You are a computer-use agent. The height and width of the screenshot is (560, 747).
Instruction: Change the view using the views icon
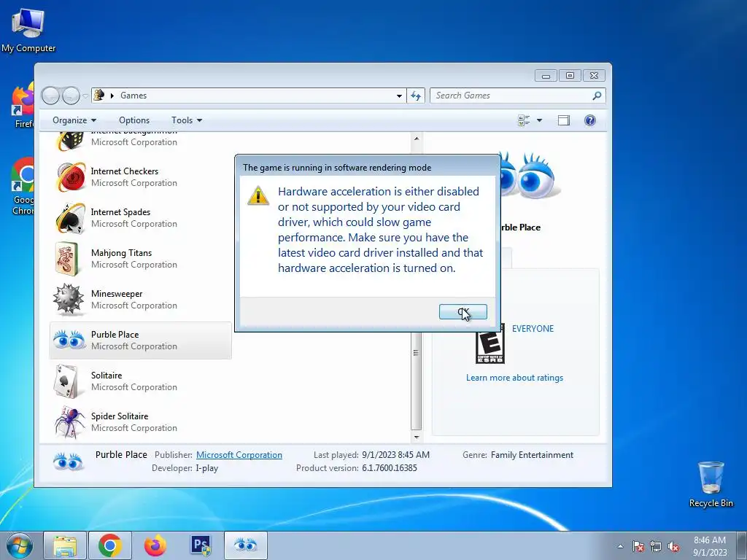click(x=524, y=120)
